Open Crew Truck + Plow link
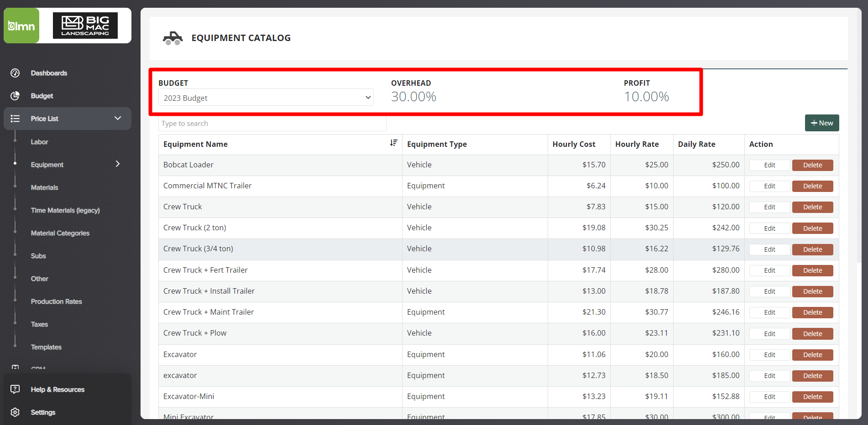This screenshot has width=868, height=425. [x=195, y=333]
